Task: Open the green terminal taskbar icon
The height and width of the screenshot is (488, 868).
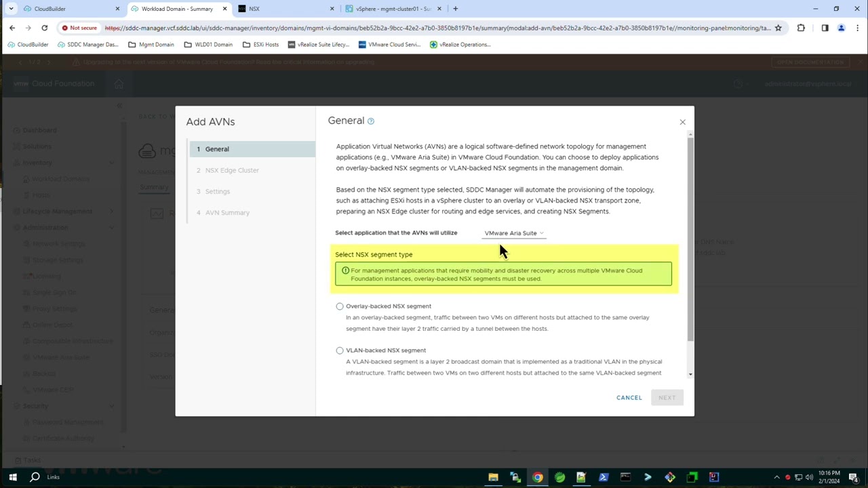Action: click(692, 477)
